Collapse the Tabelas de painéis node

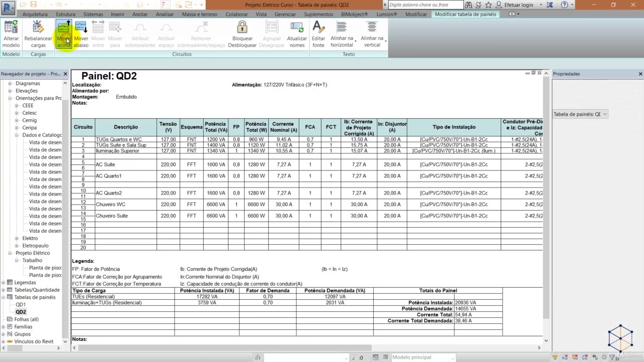coord(4,297)
